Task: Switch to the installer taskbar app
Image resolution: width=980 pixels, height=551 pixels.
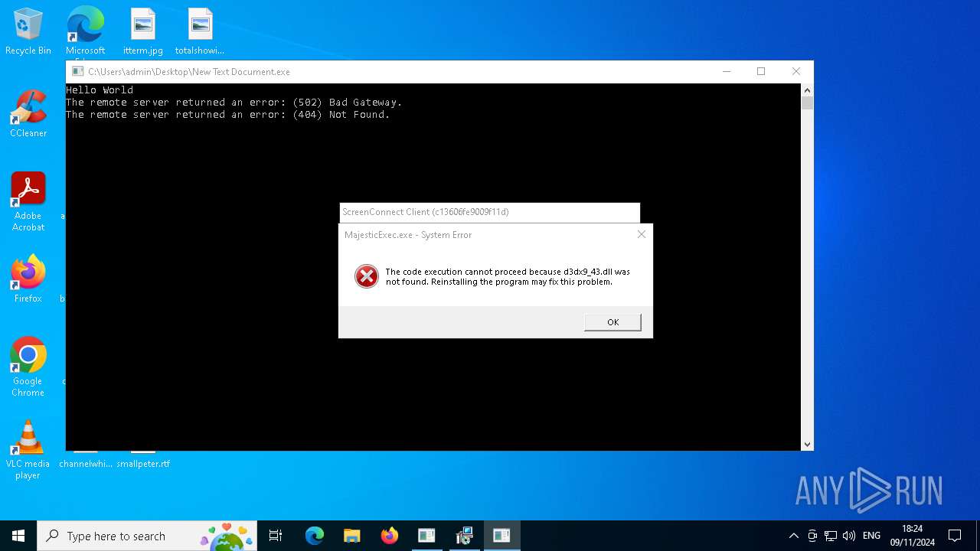Action: point(464,536)
